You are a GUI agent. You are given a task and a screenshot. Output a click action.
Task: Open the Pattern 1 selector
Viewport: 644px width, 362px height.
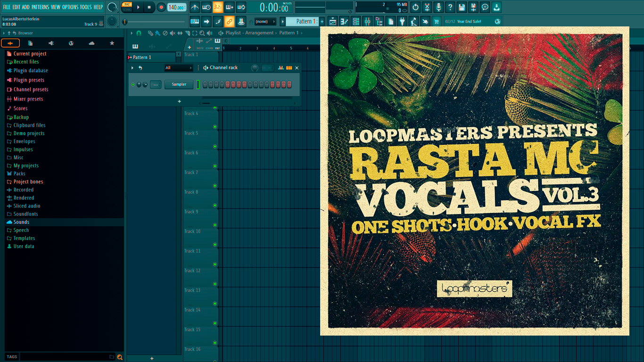[302, 21]
